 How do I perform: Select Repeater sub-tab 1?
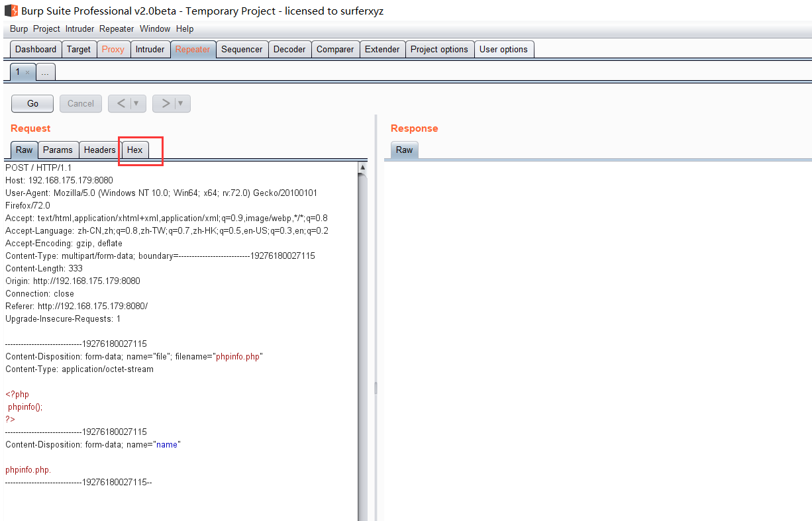pyautogui.click(x=18, y=72)
